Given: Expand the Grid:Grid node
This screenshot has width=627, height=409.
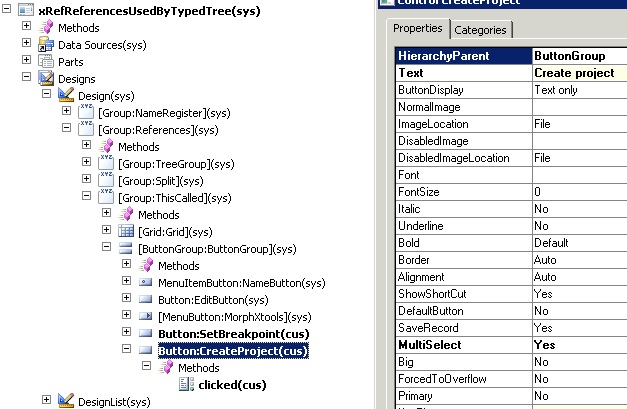Looking at the screenshot, I should point(106,229).
